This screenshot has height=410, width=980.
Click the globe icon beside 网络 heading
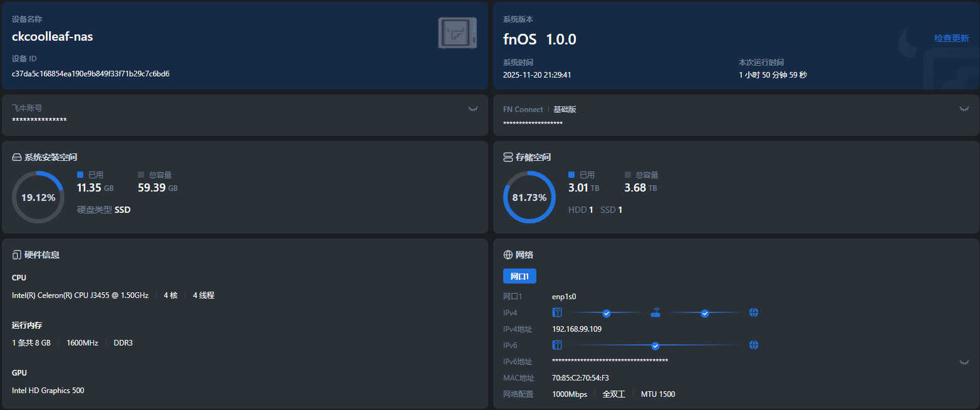[508, 255]
